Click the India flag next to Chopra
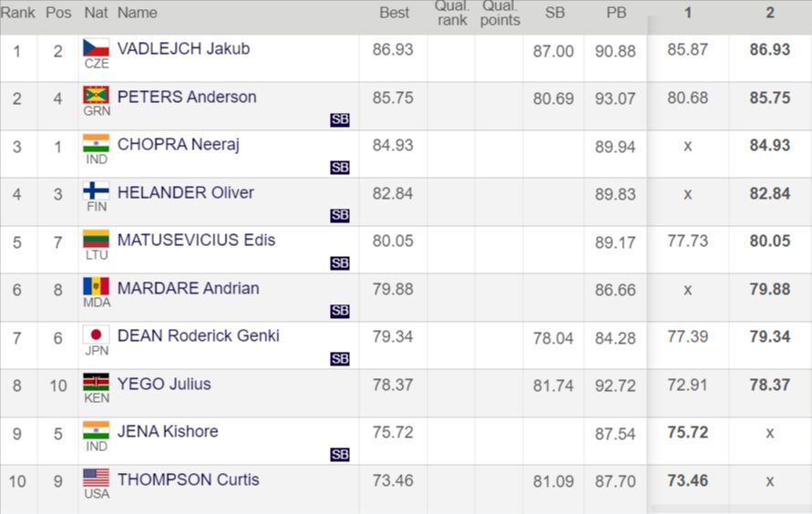Image resolution: width=812 pixels, height=514 pixels. click(x=96, y=143)
